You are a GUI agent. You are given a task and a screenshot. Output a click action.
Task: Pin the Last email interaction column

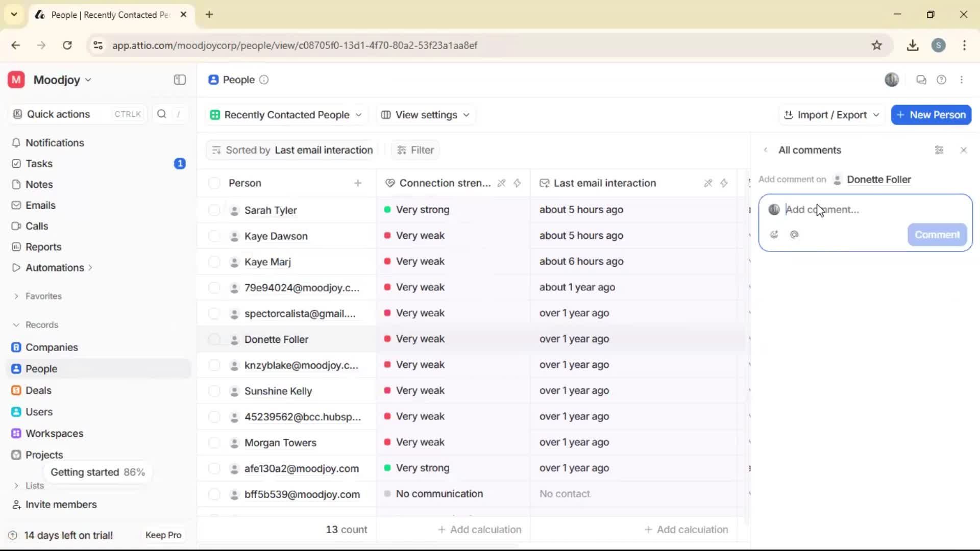707,183
